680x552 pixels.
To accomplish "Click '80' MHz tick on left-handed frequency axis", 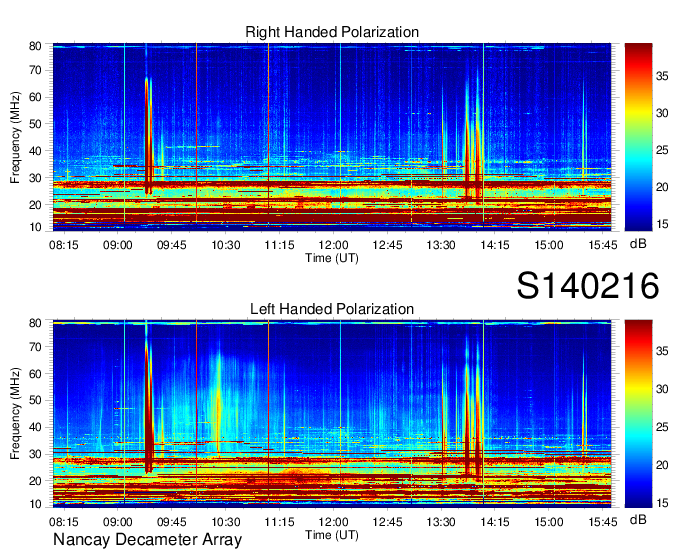I will [35, 323].
